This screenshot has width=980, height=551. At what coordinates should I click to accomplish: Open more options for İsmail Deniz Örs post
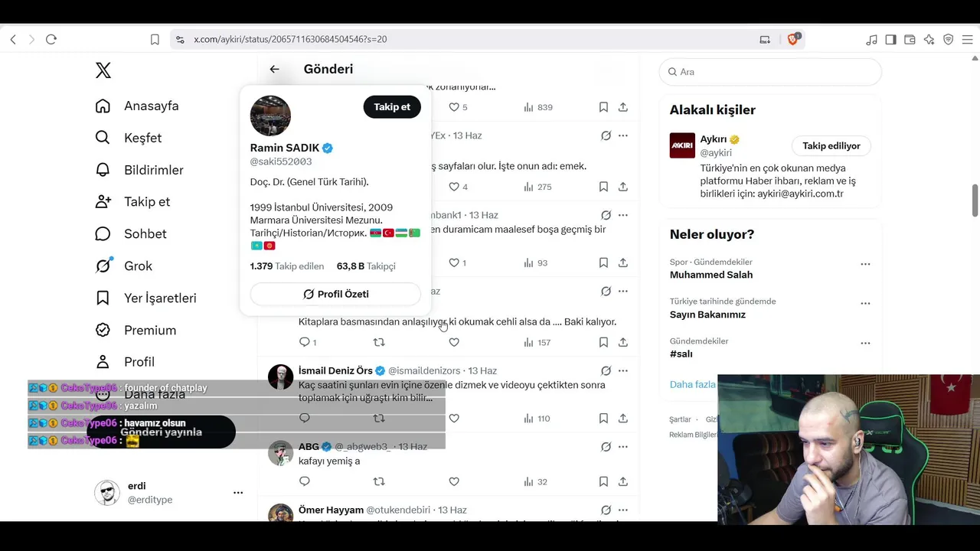(623, 371)
